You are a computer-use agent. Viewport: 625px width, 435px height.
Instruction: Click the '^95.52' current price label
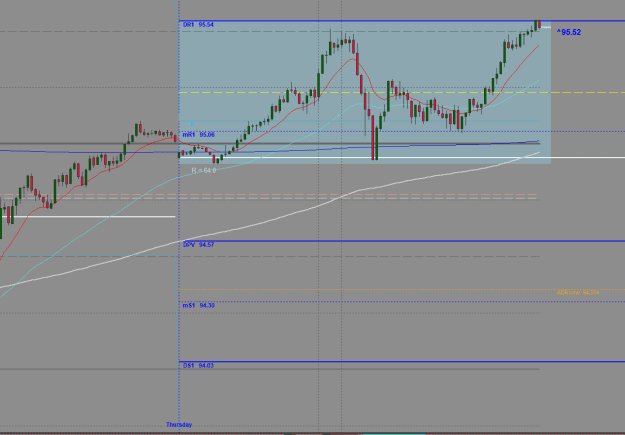tap(569, 32)
